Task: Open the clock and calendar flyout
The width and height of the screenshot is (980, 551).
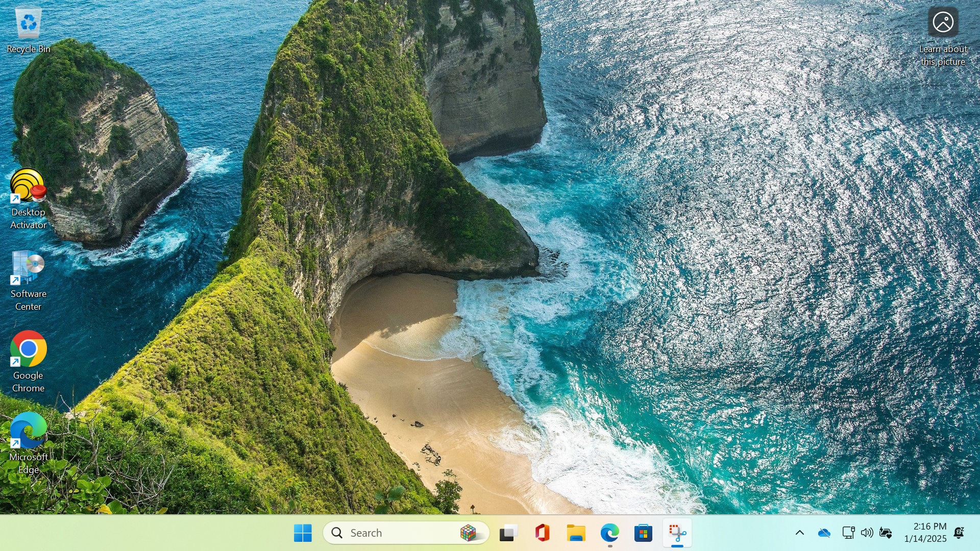Action: [x=925, y=533]
